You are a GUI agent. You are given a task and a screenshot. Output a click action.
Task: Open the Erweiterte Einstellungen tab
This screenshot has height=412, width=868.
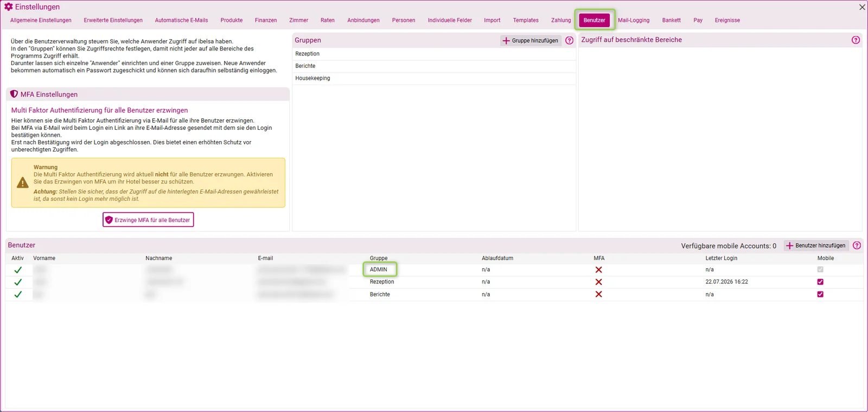pyautogui.click(x=113, y=20)
